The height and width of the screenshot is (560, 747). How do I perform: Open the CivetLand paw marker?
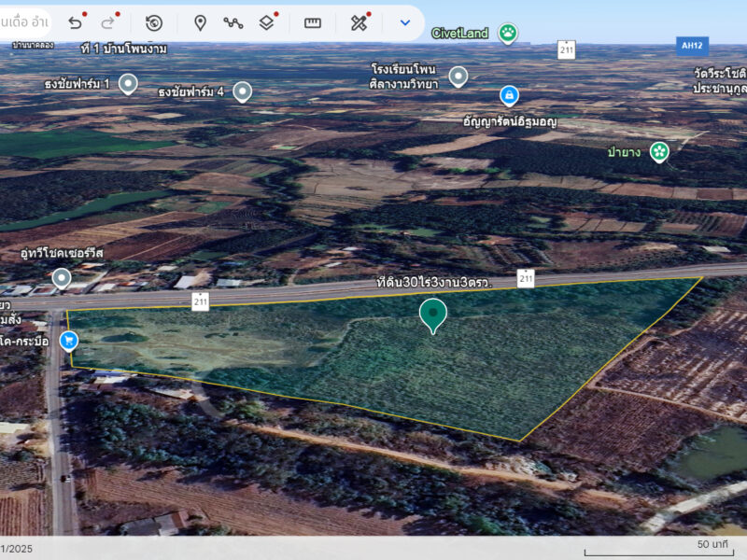(x=507, y=34)
